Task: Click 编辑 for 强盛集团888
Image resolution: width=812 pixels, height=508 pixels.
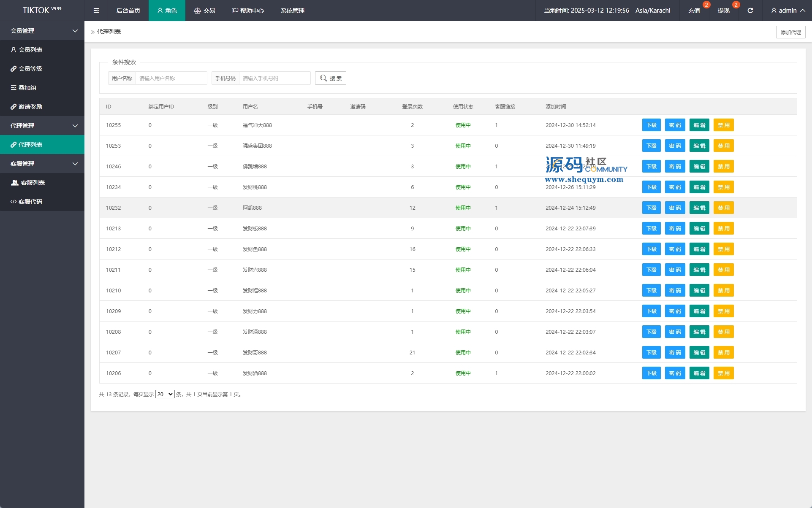Action: 699,146
